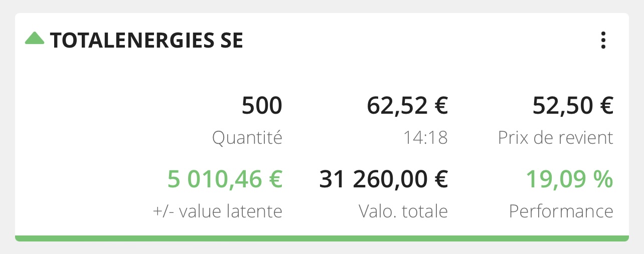Click the quantity value 500
644x254 pixels.
coord(262,106)
